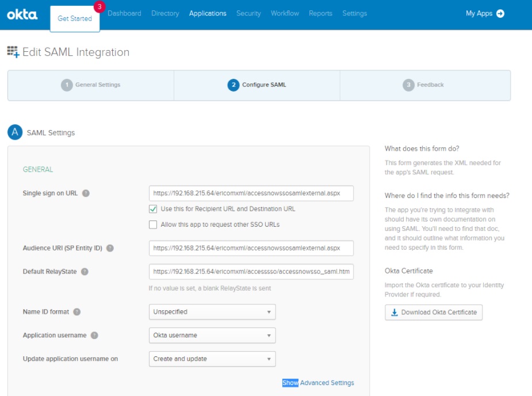
Task: Click the Okta logo in header
Action: pos(22,14)
